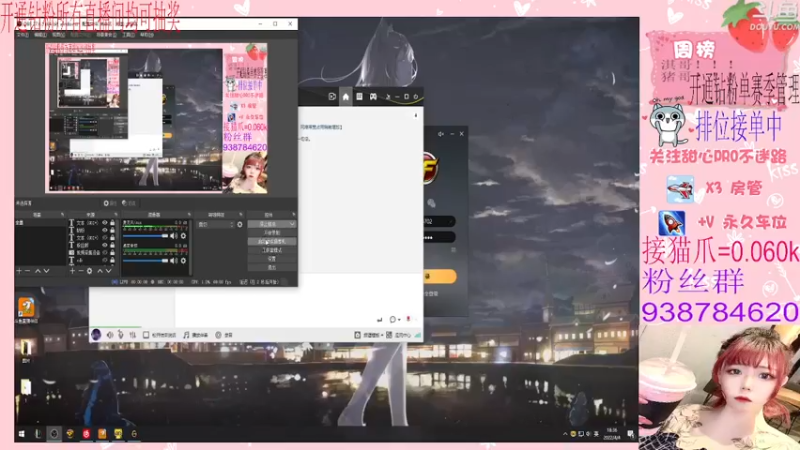Click Start Recording in OBS controls
This screenshot has height=450, width=800.
[x=271, y=233]
